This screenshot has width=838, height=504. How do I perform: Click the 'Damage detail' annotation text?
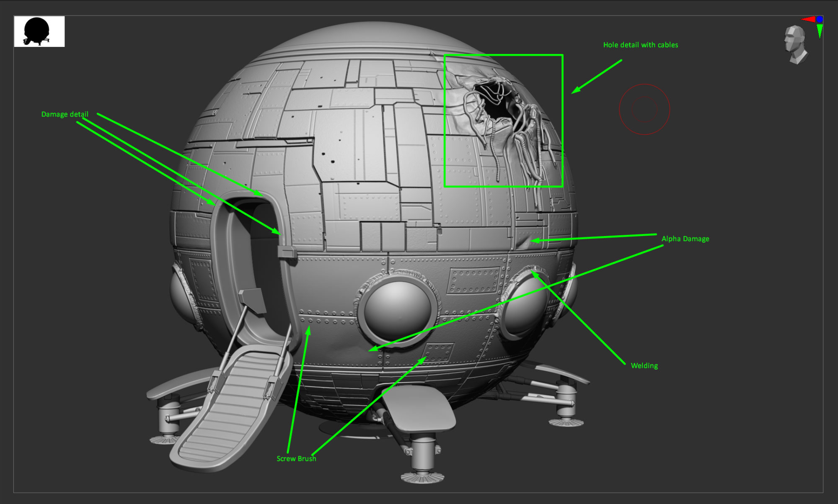pyautogui.click(x=65, y=114)
